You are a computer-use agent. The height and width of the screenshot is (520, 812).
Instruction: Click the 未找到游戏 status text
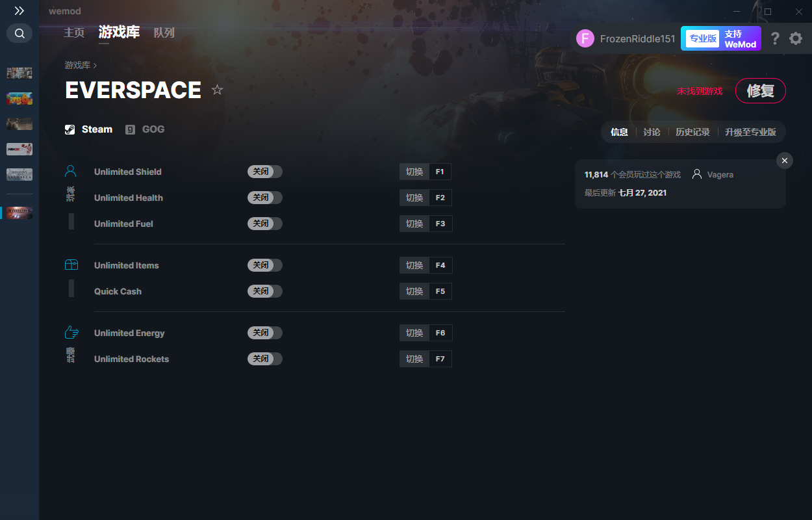click(x=700, y=91)
